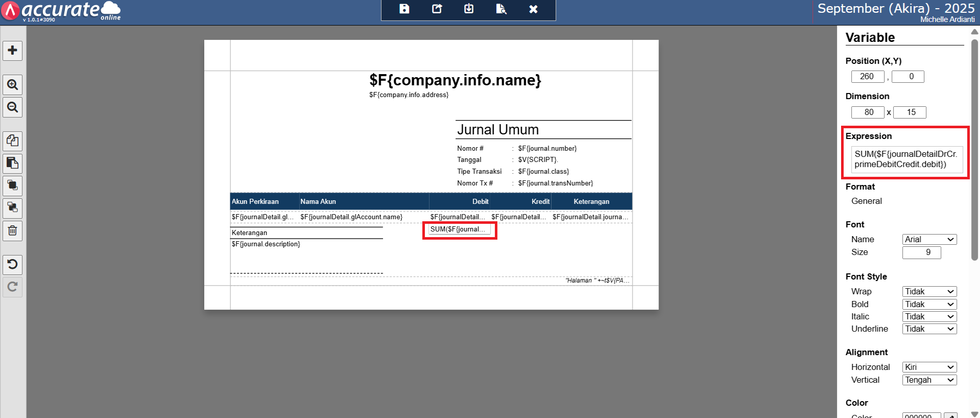Save the template with floppy disk icon
The height and width of the screenshot is (418, 980).
pyautogui.click(x=404, y=9)
